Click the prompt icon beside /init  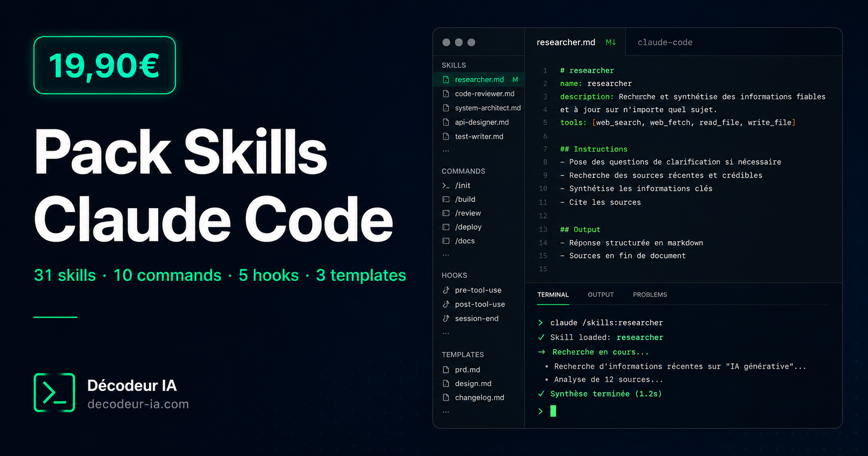[446, 186]
